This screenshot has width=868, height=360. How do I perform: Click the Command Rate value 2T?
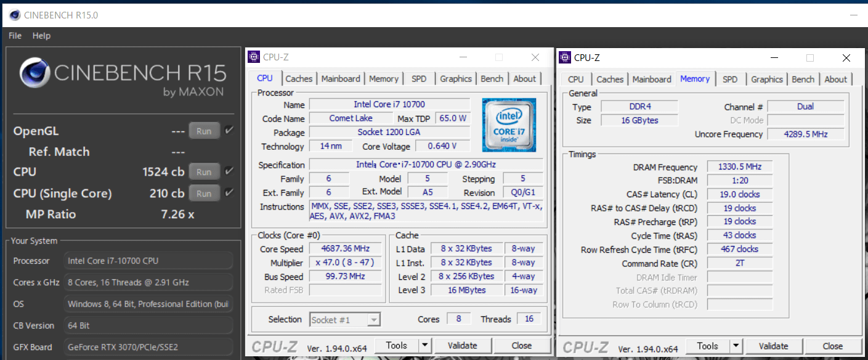[x=740, y=264]
